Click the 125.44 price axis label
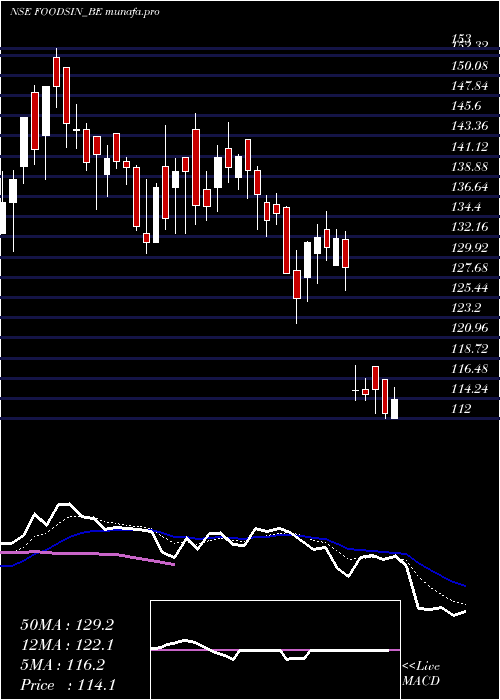The height and width of the screenshot is (700, 500). click(x=469, y=288)
